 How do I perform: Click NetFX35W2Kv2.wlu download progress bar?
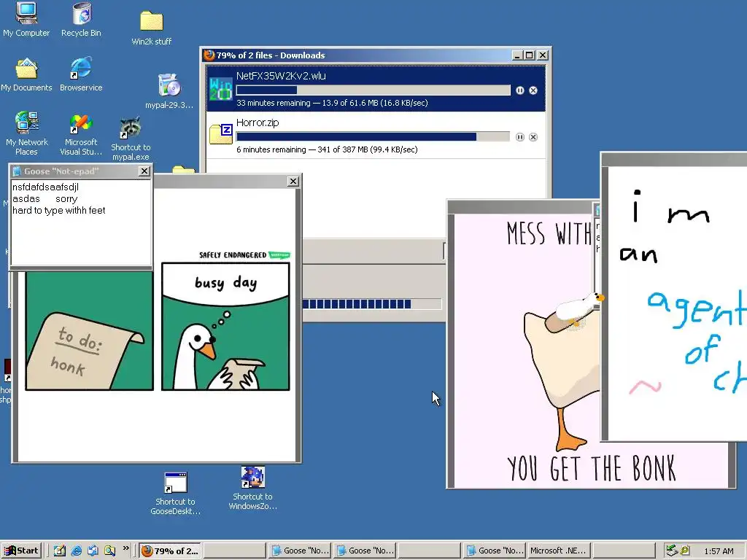pyautogui.click(x=373, y=90)
